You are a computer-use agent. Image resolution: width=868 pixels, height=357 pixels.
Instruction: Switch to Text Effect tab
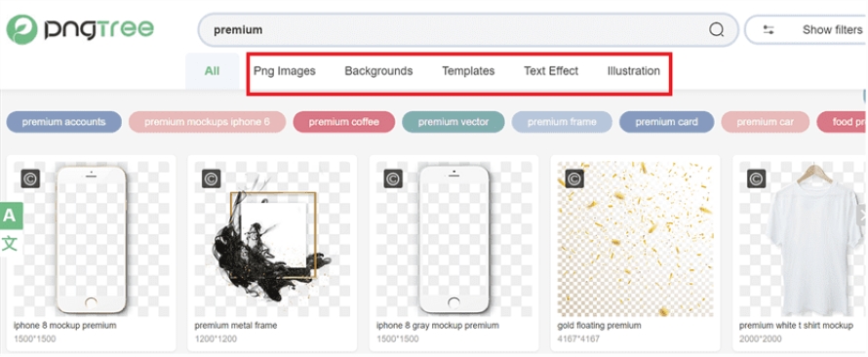[x=551, y=71]
